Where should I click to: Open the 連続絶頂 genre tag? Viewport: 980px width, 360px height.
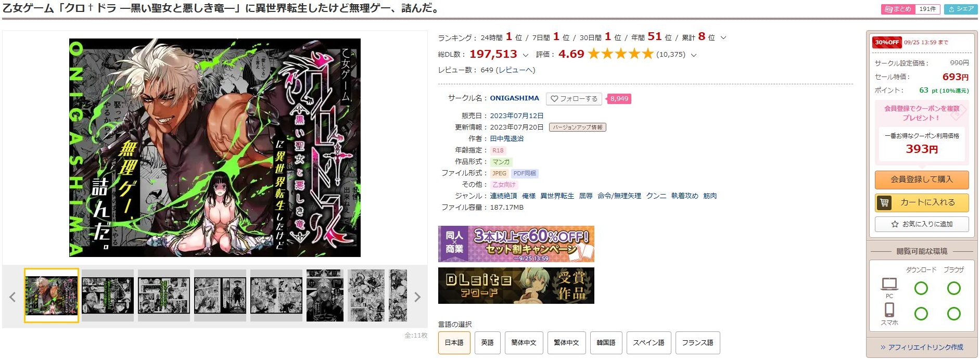(503, 196)
